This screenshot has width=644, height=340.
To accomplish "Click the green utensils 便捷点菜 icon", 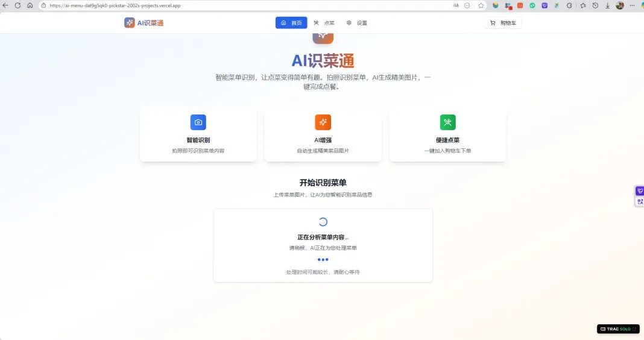I will coord(447,122).
